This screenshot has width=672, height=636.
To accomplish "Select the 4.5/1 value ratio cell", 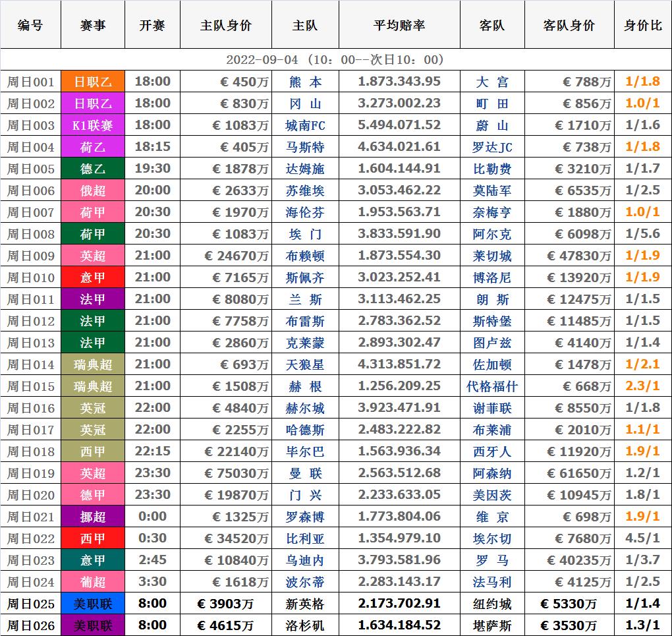I will click(642, 538).
